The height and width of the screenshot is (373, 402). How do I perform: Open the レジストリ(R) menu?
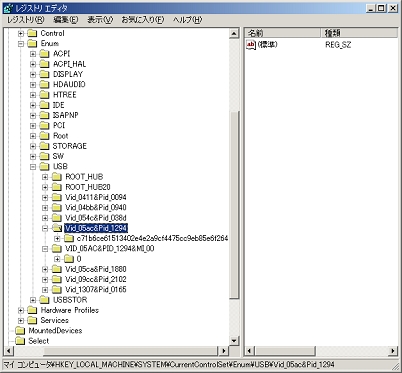tap(25, 20)
